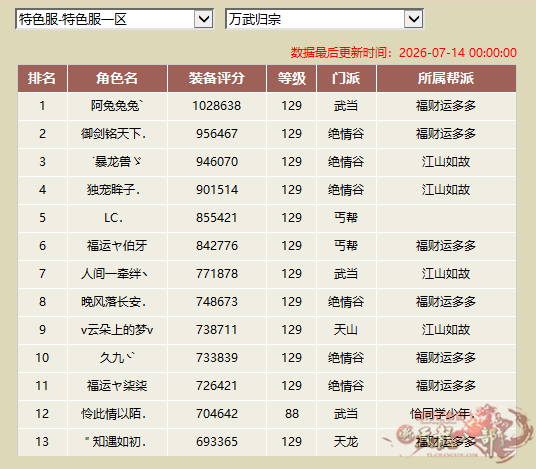The height and width of the screenshot is (469, 536).
Task: Select character name 怜此情以陌.
Action: [113, 414]
